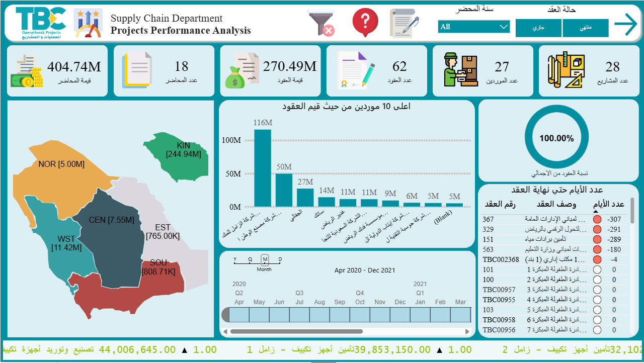Click the timeline scroll right arrow
This screenshot has width=644, height=363.
tap(468, 331)
